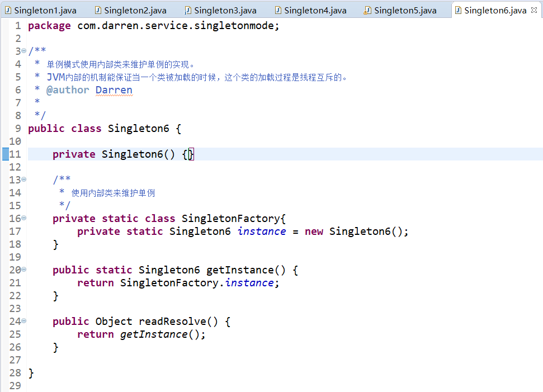Click the Singleton6.java file icon
This screenshot has width=543, height=392.
coord(458,11)
